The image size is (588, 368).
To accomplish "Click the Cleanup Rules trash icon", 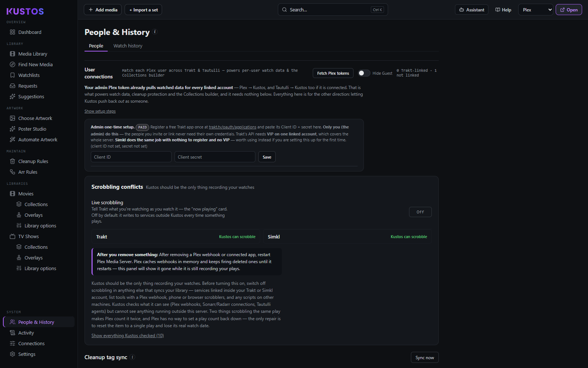I will (x=12, y=161).
